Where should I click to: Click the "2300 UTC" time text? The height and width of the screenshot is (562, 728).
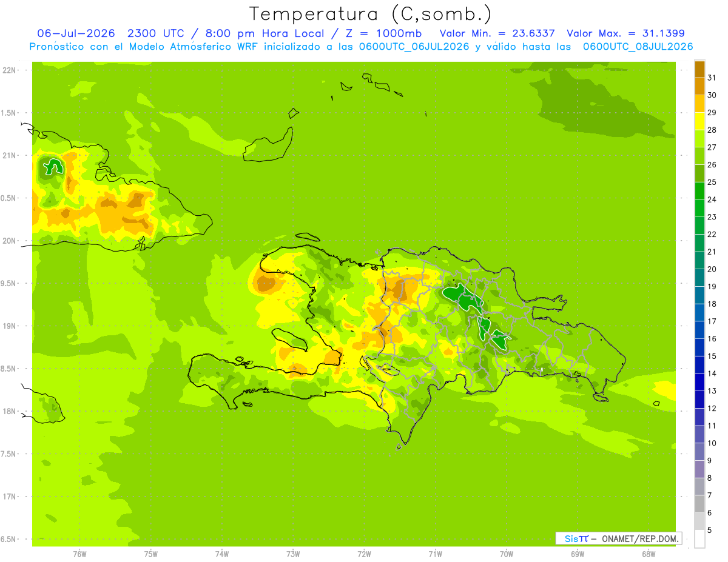coord(157,33)
